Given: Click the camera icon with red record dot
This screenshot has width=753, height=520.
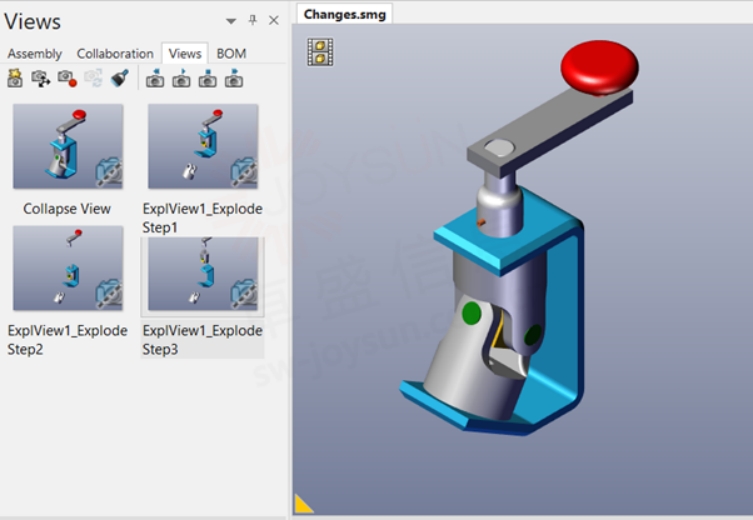Looking at the screenshot, I should [x=67, y=78].
